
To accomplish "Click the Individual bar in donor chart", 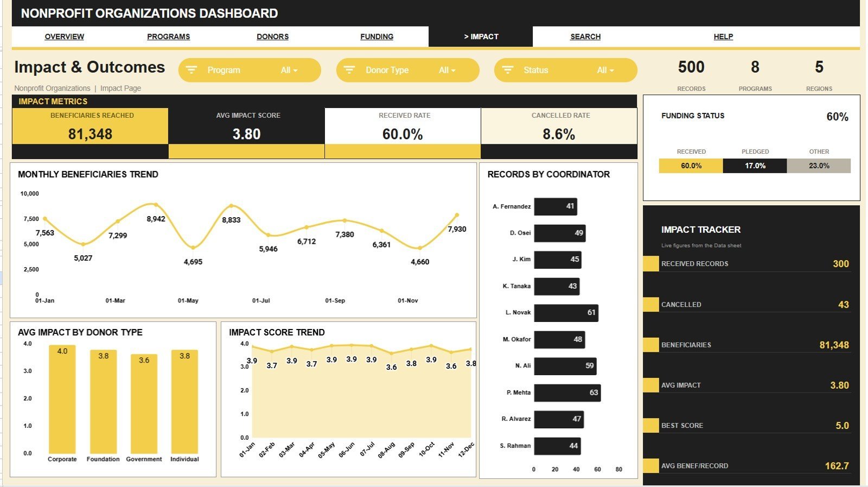I will tap(184, 402).
